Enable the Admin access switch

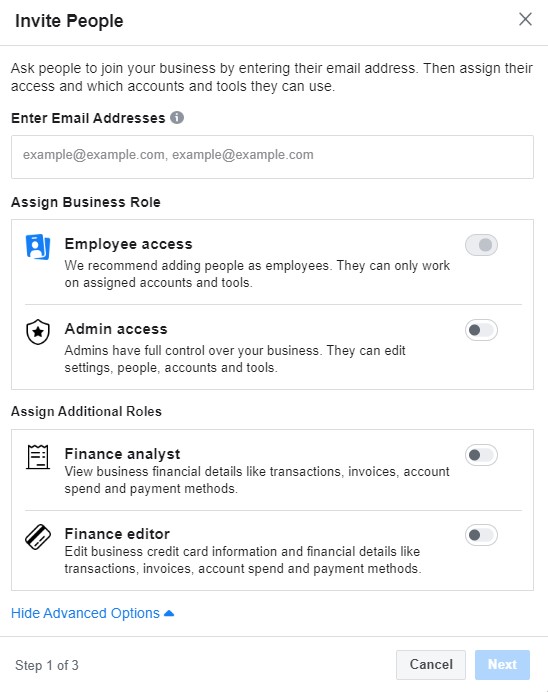coord(481,330)
